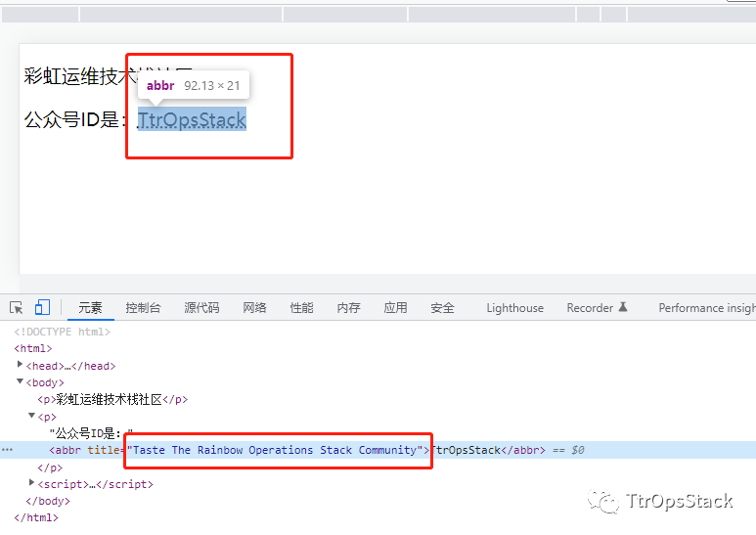Open the 性能 tab
The width and height of the screenshot is (756, 535).
pyautogui.click(x=302, y=307)
